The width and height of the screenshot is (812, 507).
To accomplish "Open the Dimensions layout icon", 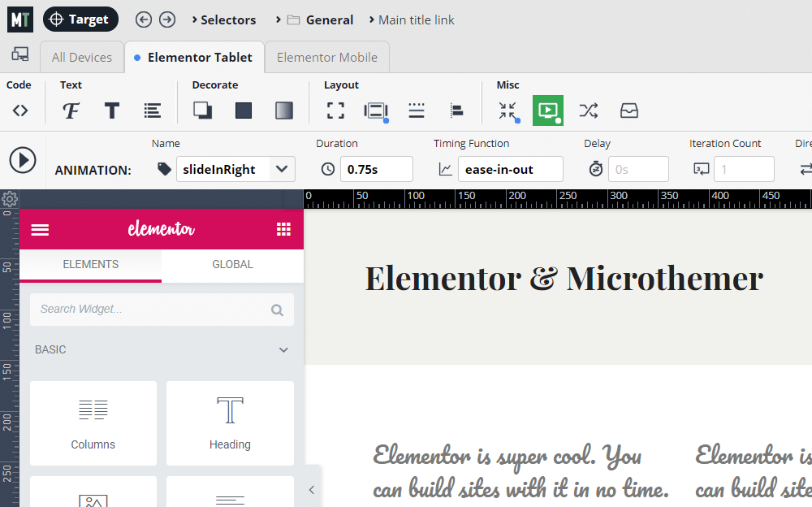I will 335,110.
